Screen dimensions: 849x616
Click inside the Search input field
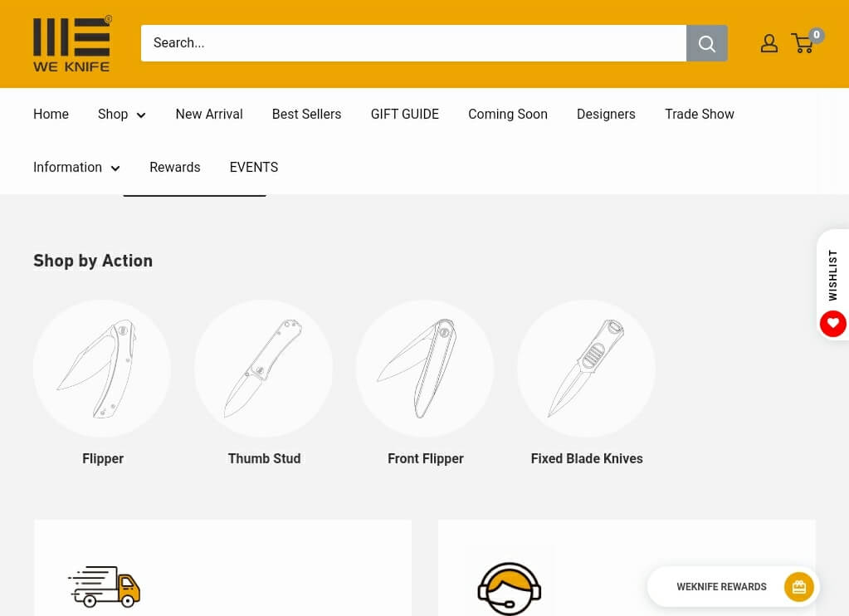413,43
